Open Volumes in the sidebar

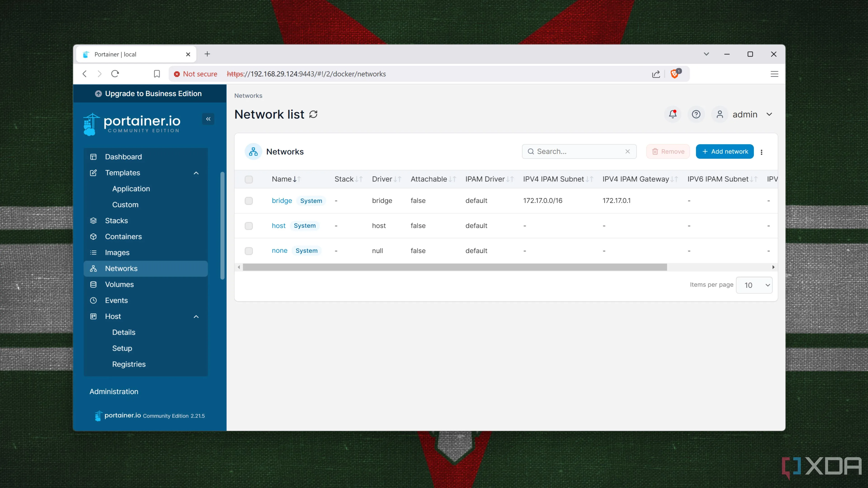(146, 285)
